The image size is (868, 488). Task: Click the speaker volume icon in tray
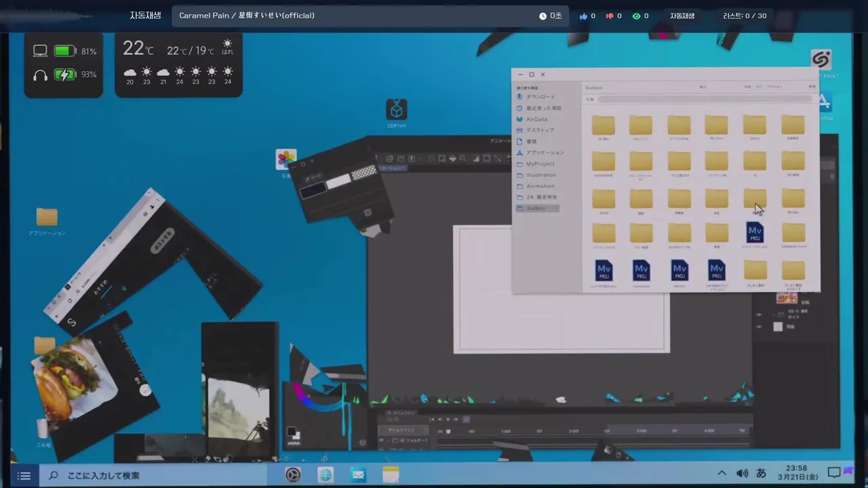pyautogui.click(x=743, y=473)
